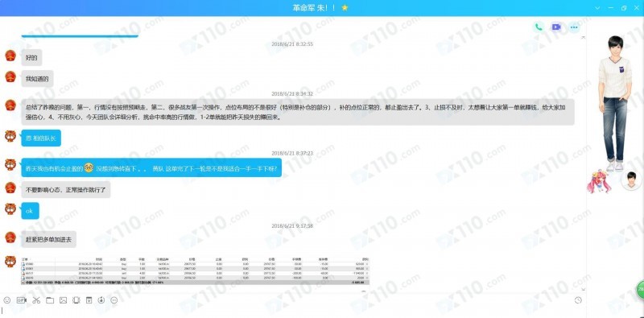
Task: Open the GIF sticker recorder icon
Action: 22,300
